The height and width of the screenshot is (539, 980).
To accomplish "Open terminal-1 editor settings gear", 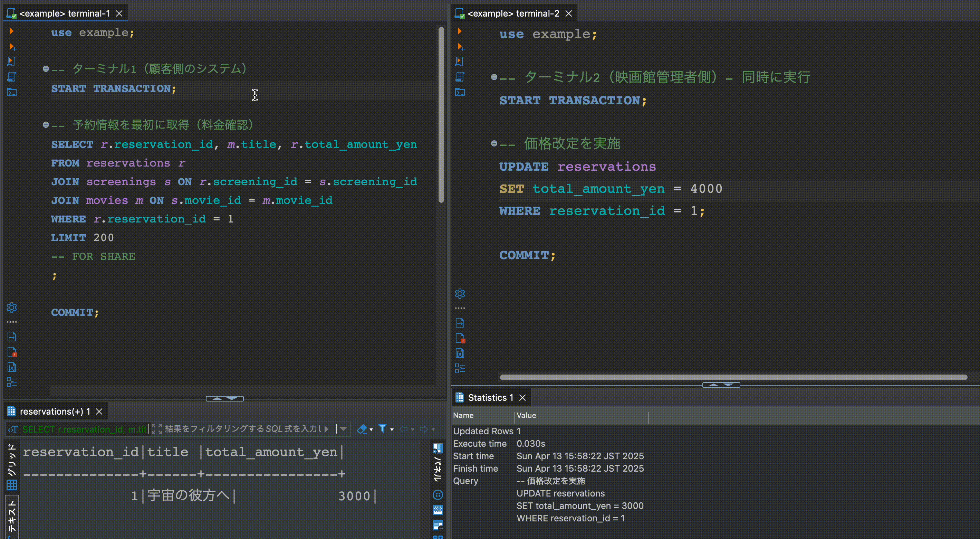I will [x=12, y=307].
